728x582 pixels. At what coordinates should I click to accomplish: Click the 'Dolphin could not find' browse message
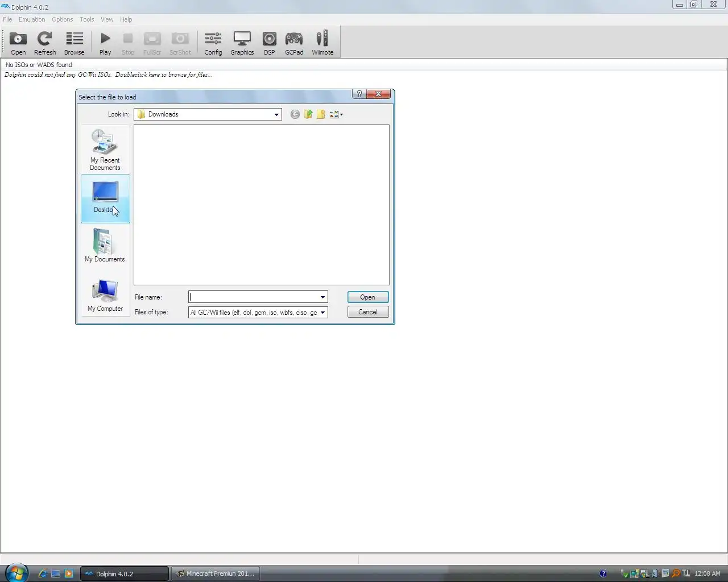pos(108,74)
